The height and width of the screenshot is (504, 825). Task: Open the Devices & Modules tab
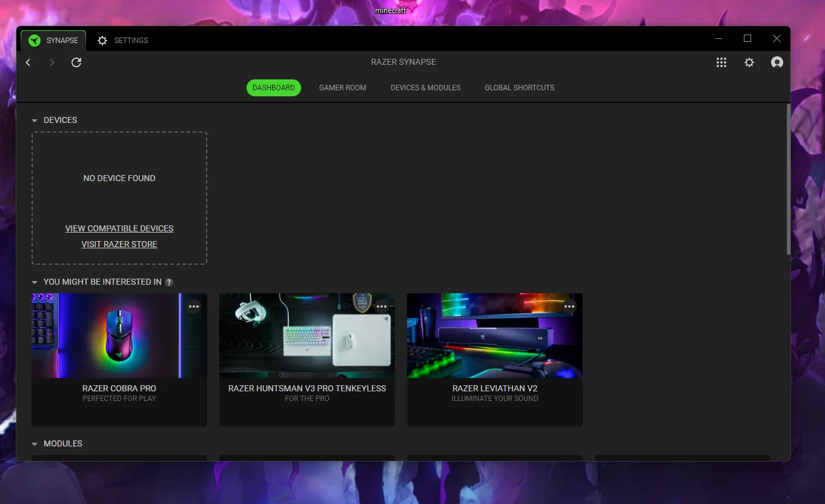(426, 88)
